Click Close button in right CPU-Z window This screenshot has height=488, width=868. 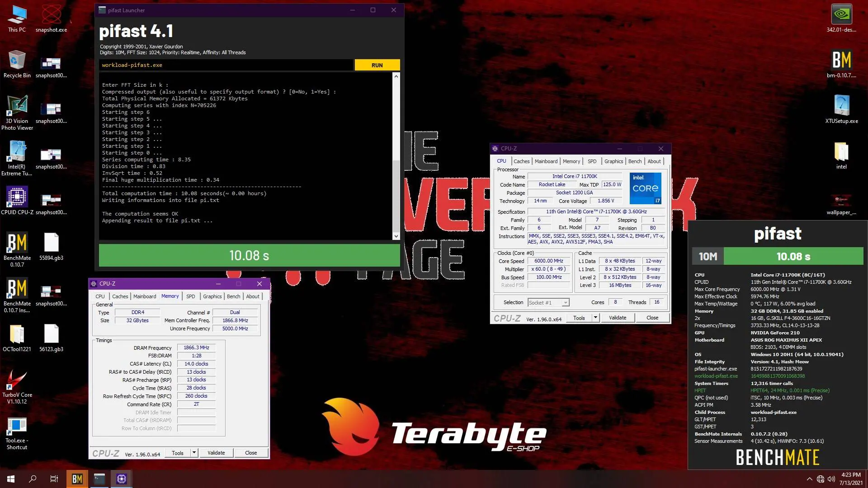652,318
